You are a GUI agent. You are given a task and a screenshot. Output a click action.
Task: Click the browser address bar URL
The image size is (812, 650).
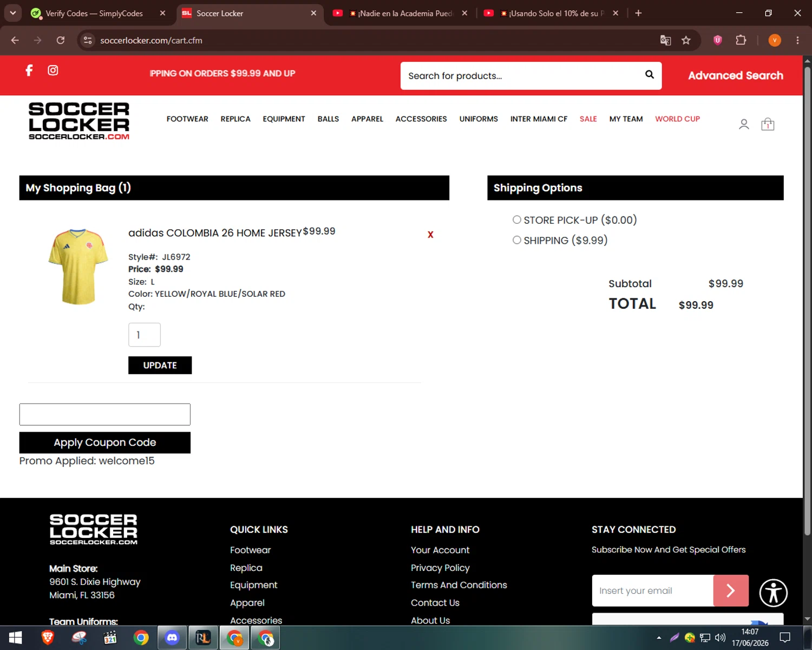coord(151,40)
